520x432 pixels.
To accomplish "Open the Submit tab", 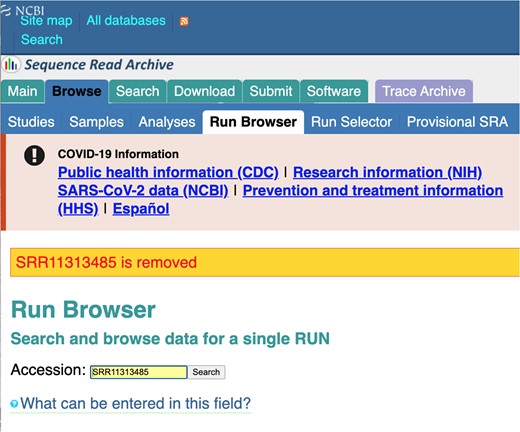I will [x=271, y=91].
